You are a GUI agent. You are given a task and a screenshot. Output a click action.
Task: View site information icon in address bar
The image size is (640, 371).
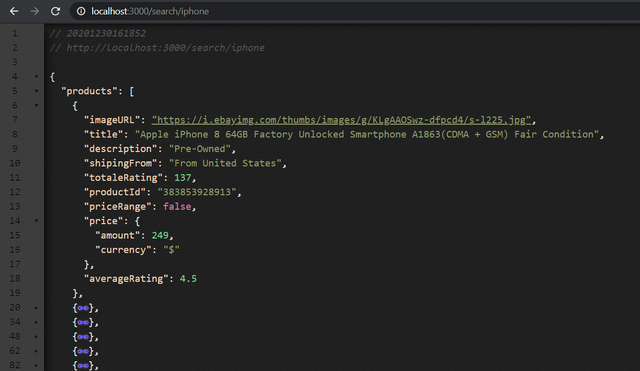[x=81, y=11]
